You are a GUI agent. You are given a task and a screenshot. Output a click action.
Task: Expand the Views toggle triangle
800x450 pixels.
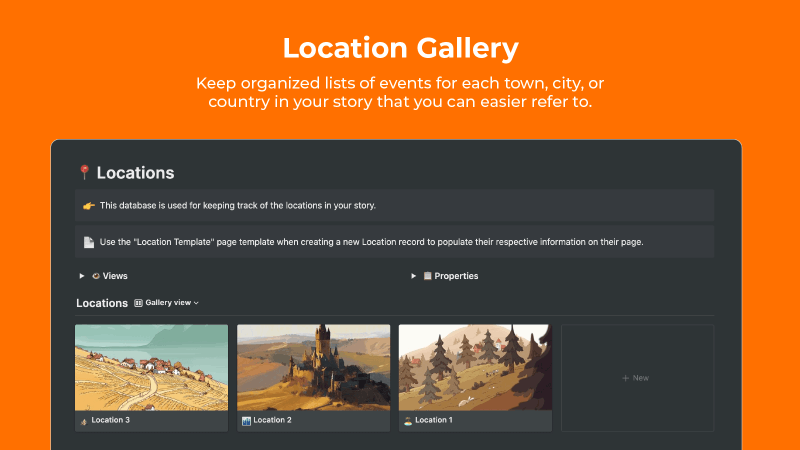pos(82,276)
